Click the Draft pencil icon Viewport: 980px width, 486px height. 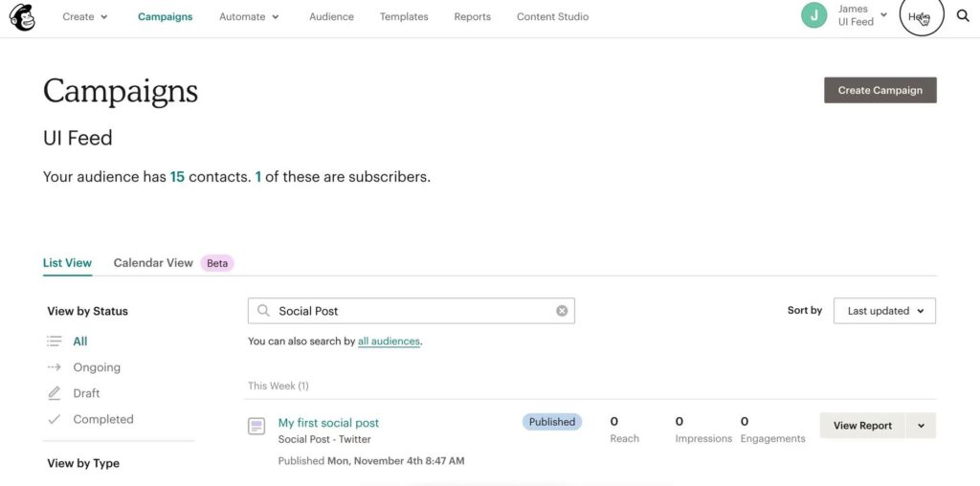pos(55,393)
